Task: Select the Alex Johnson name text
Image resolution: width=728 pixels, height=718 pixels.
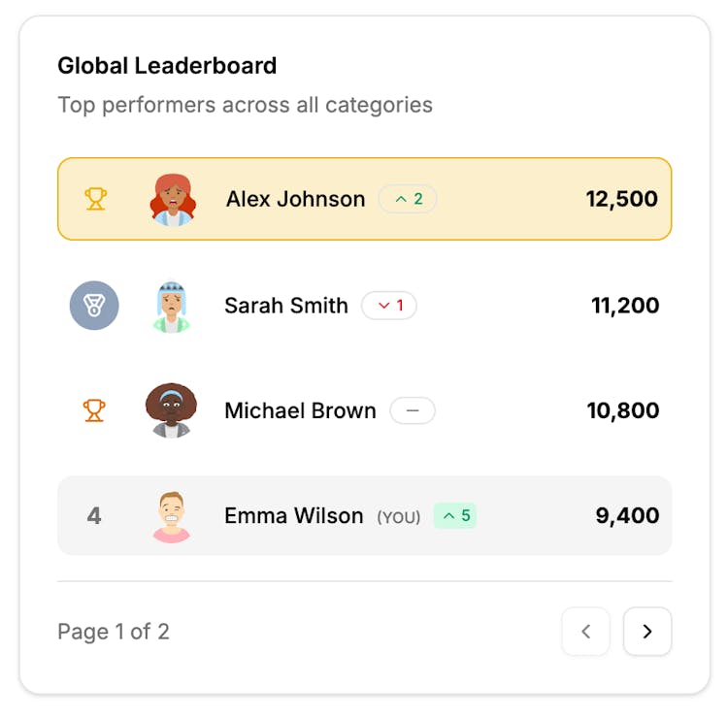Action: [x=295, y=199]
